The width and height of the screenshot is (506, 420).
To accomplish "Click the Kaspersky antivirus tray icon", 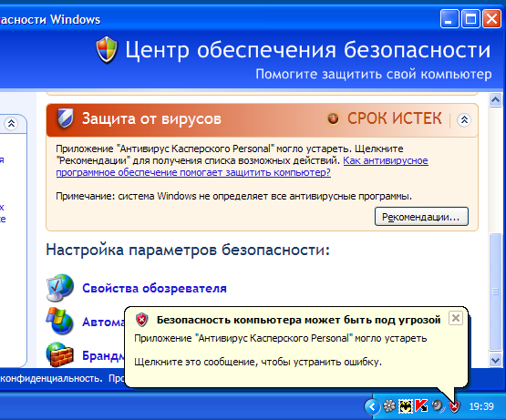I will coord(421,406).
